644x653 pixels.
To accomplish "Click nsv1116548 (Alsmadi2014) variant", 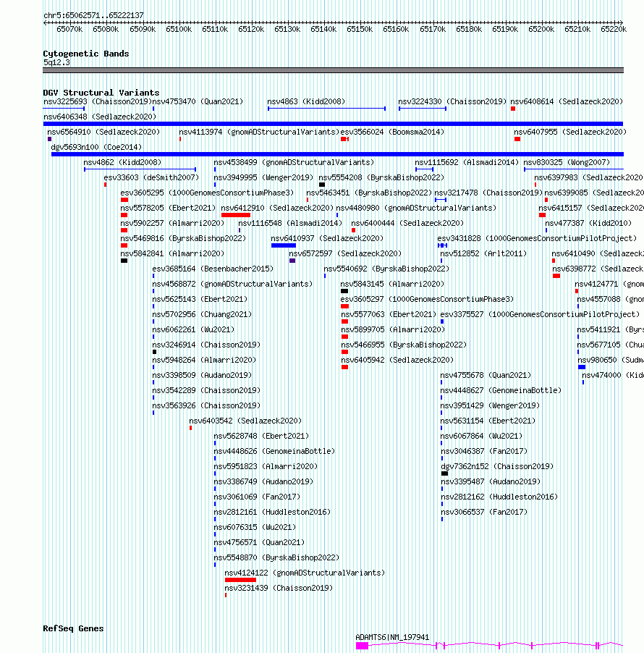I will click(x=290, y=224).
